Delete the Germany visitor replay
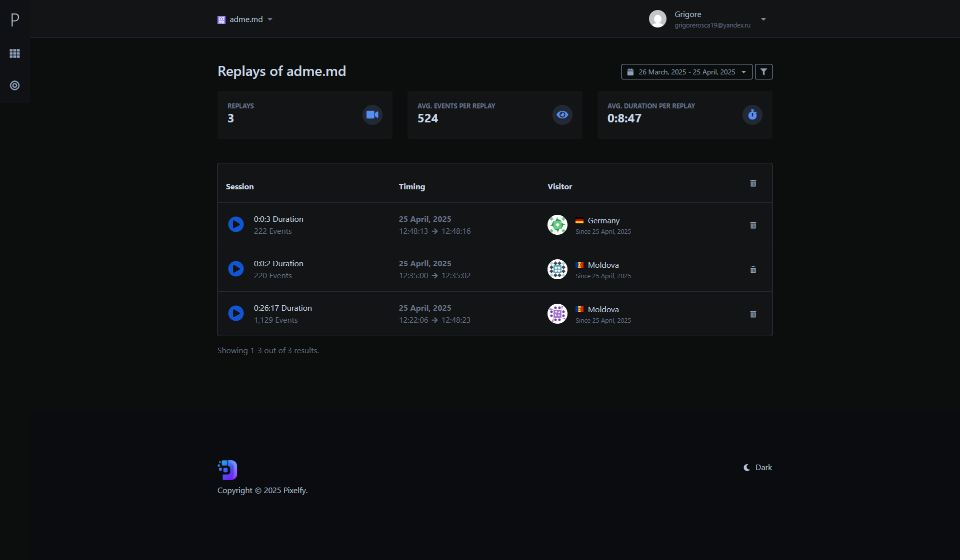 [753, 225]
